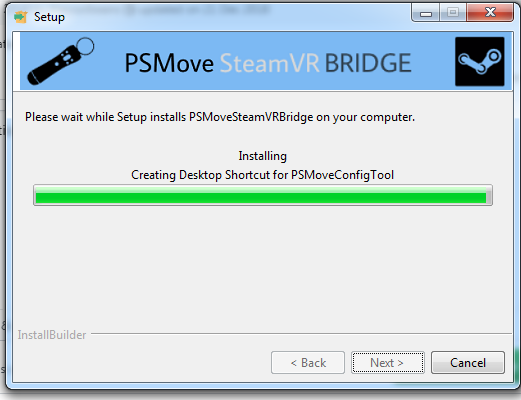Image resolution: width=521 pixels, height=400 pixels.
Task: Click the PSMove word in the banner
Action: tap(169, 63)
